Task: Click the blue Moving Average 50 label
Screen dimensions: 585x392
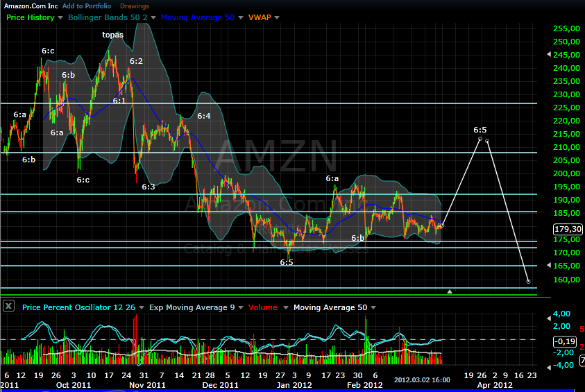Action: click(x=197, y=17)
